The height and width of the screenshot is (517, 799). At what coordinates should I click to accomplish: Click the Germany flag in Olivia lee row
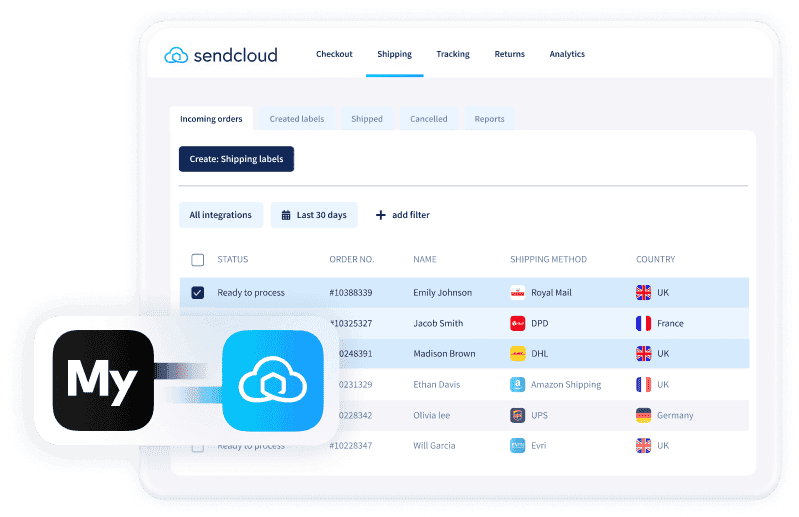644,415
